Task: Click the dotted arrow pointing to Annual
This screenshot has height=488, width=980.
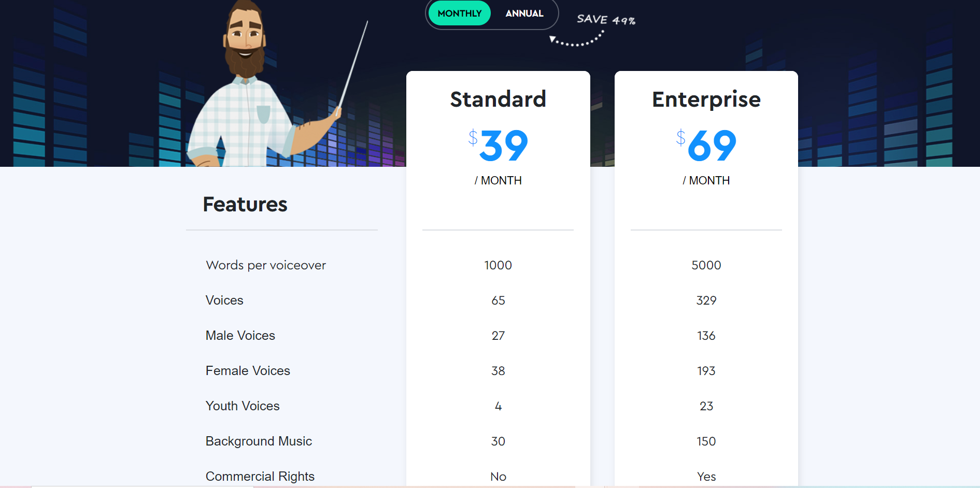Action: 576,40
